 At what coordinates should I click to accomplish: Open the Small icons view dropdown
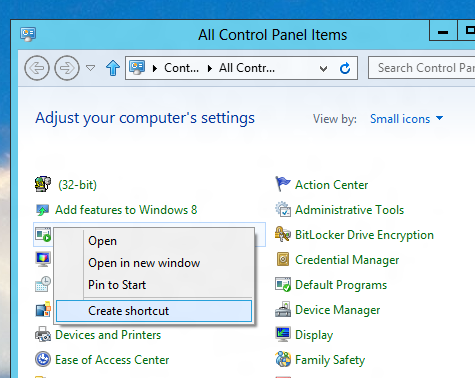coord(406,119)
